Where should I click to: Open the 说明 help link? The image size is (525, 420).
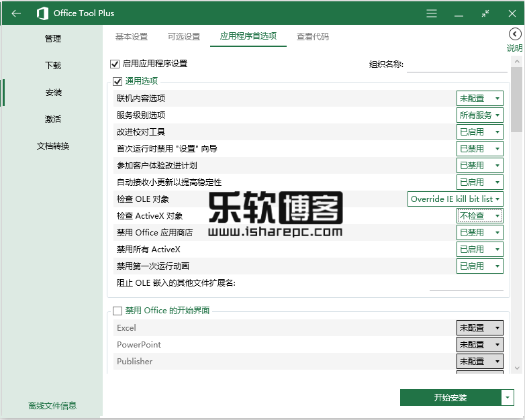tap(515, 48)
